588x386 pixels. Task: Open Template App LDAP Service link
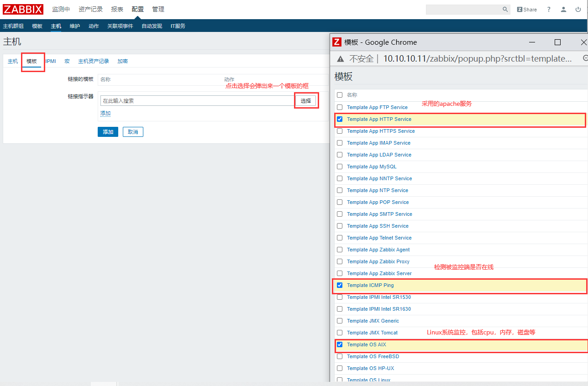click(379, 155)
